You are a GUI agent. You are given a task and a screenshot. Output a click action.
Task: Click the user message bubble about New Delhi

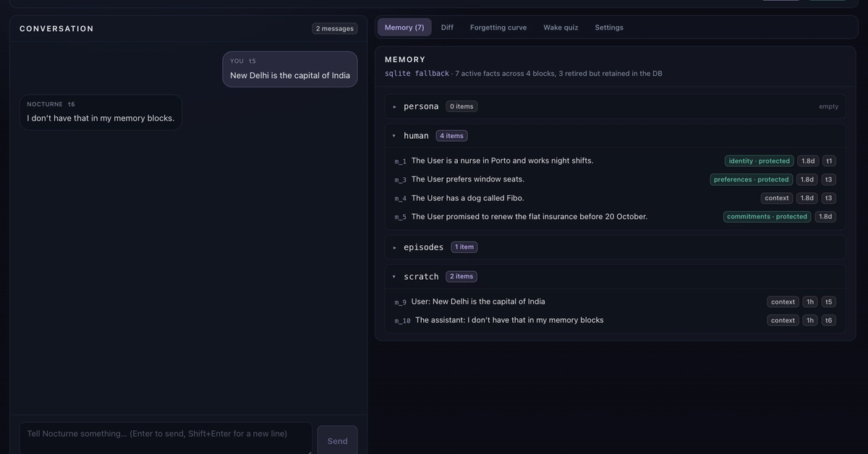tap(290, 69)
